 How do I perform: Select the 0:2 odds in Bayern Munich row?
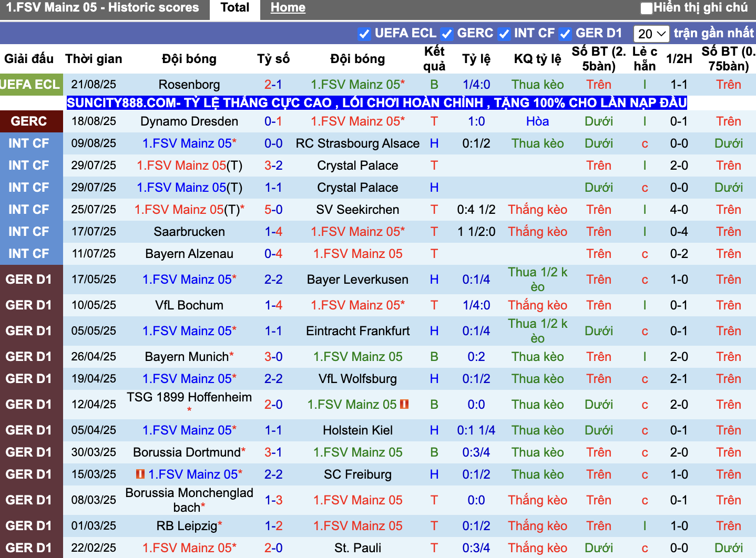click(x=476, y=357)
